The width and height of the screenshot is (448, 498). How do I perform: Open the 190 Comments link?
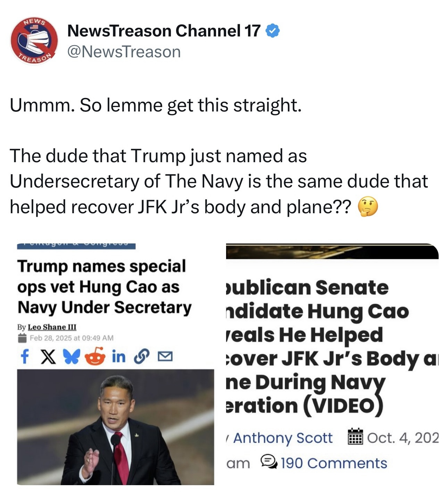334,463
